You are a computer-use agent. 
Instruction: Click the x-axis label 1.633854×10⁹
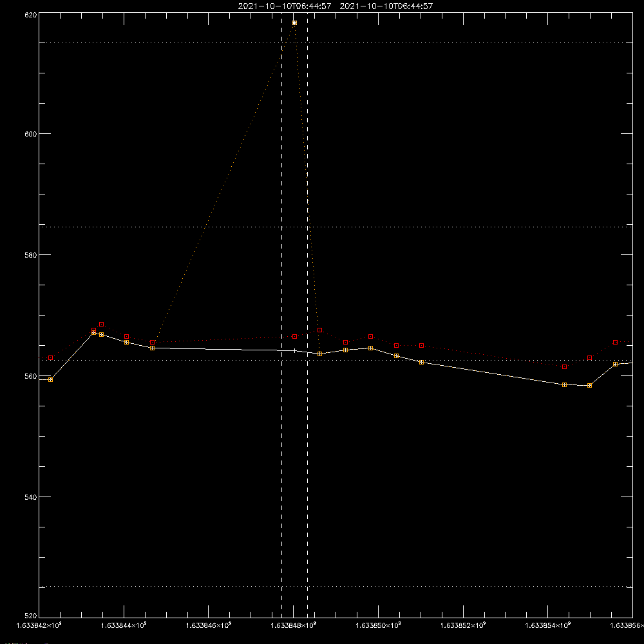548,625
